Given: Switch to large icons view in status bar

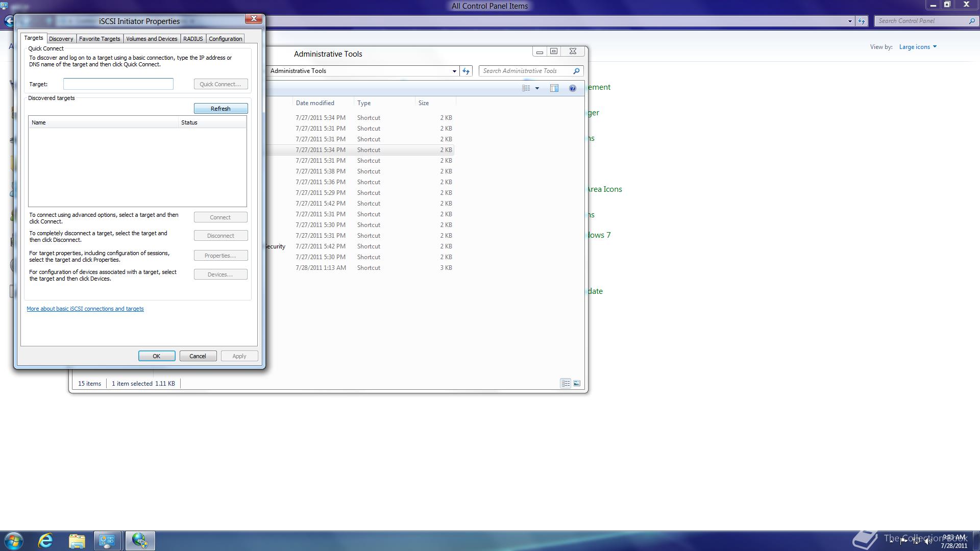Looking at the screenshot, I should [577, 383].
